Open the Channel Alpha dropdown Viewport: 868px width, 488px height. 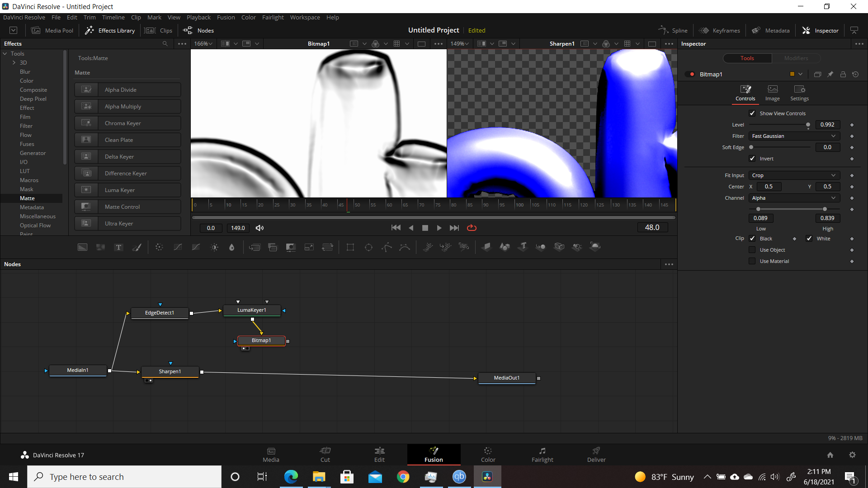[794, 198]
